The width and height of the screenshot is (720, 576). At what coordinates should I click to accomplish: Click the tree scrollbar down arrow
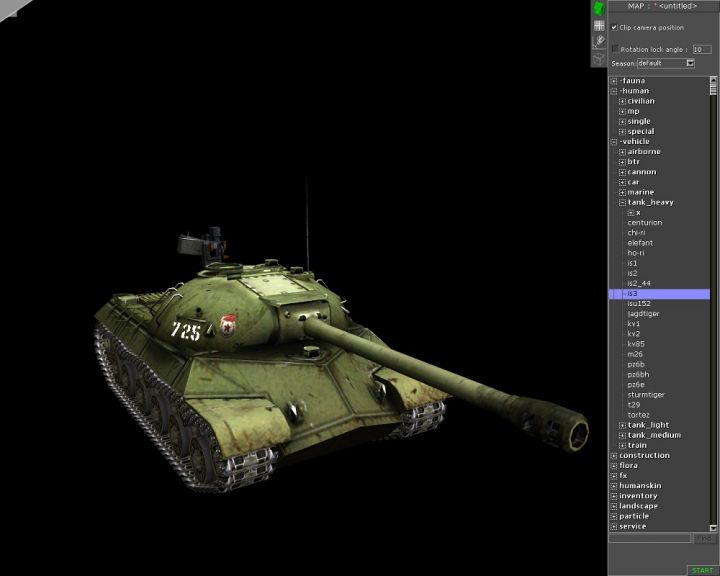pyautogui.click(x=714, y=529)
